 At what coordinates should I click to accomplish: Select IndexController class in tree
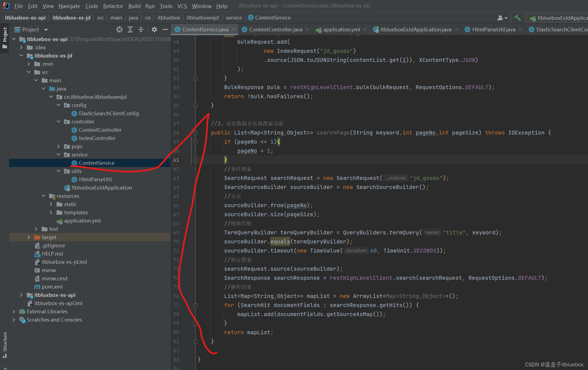coord(97,138)
